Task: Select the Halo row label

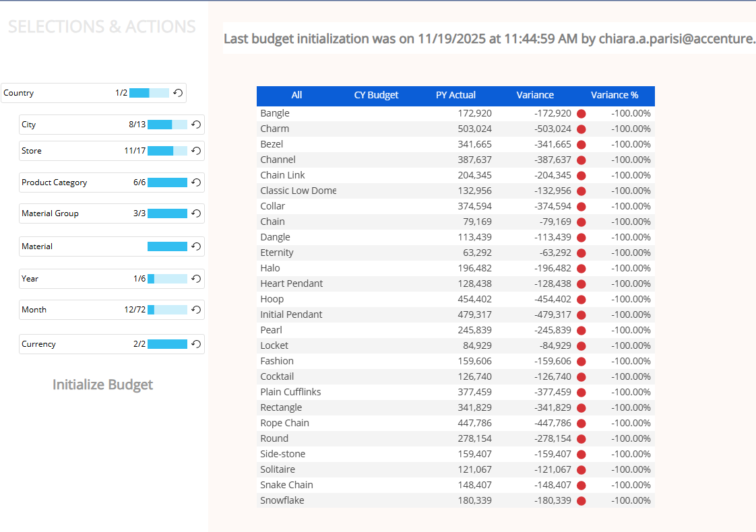Action: click(x=270, y=268)
